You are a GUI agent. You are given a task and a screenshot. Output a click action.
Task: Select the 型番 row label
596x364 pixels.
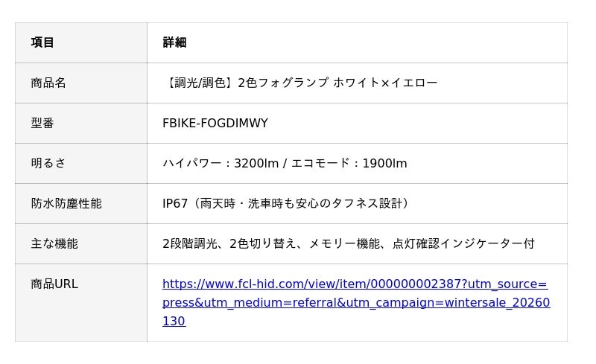click(42, 123)
